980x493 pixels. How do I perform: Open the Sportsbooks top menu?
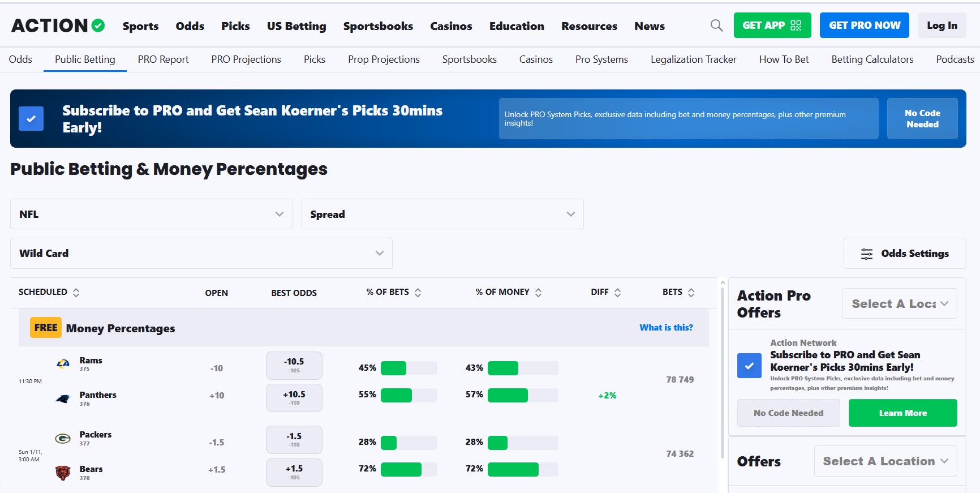point(378,26)
